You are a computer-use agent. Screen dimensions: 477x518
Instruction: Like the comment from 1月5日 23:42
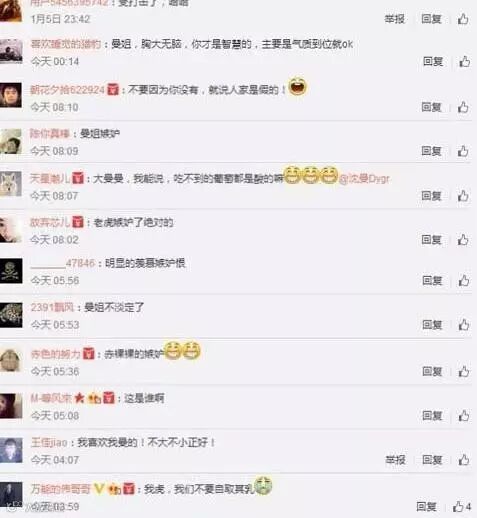pyautogui.click(x=463, y=19)
